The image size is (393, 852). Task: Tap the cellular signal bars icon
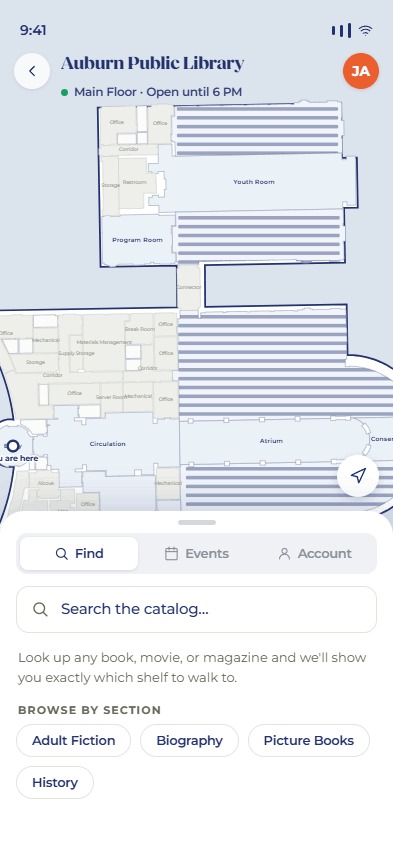point(341,30)
